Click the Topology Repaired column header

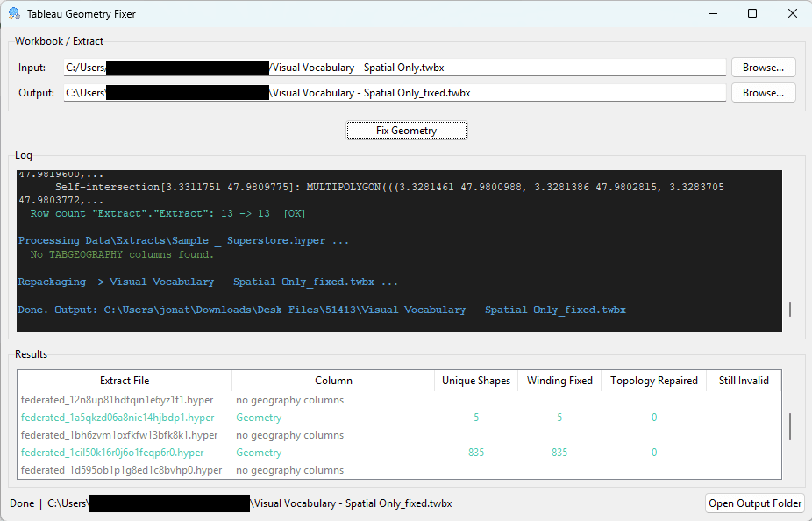pos(653,381)
